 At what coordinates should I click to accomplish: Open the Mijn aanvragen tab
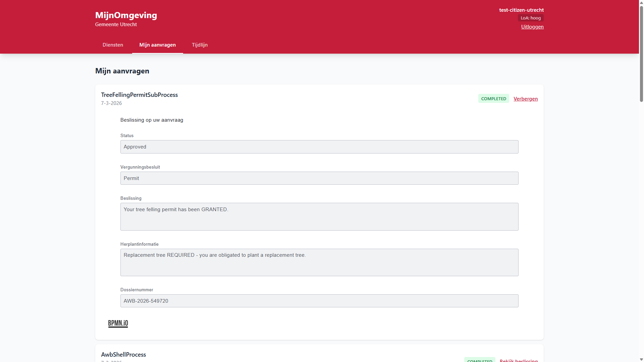(157, 45)
